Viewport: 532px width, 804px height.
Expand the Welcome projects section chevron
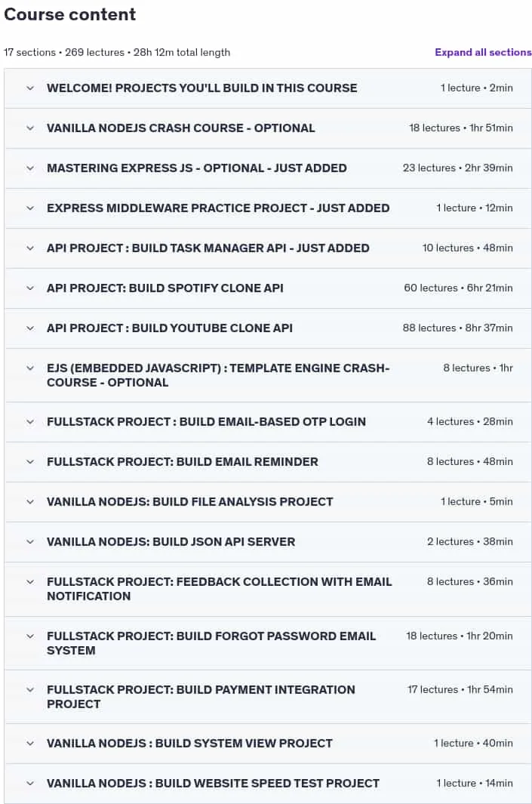[30, 88]
